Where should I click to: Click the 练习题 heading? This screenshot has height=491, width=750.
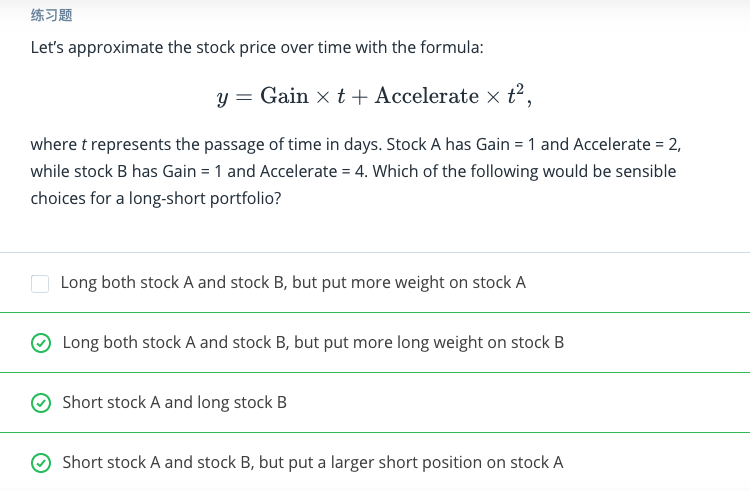coord(51,16)
